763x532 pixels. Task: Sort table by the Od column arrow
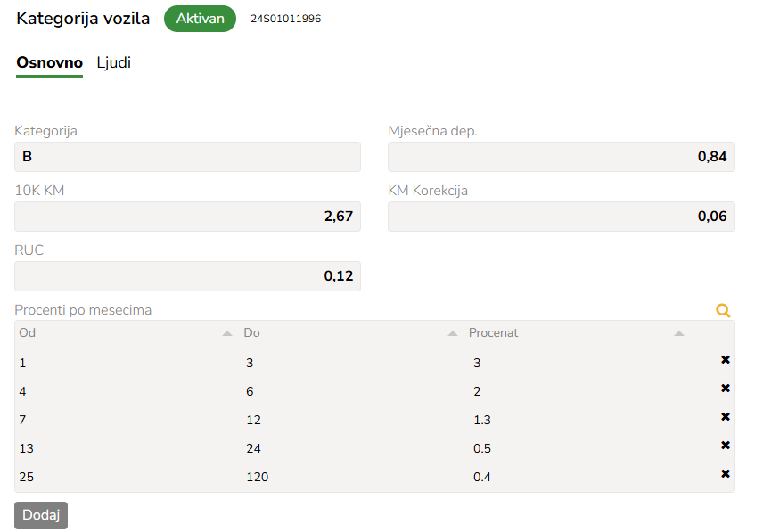(227, 333)
